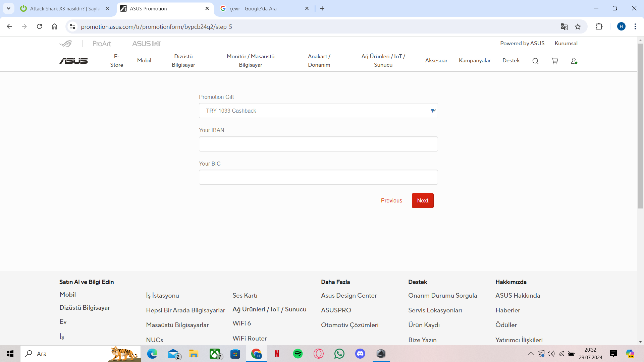Reload the page with refresh icon
Screen dimensions: 644x362
(39, 26)
